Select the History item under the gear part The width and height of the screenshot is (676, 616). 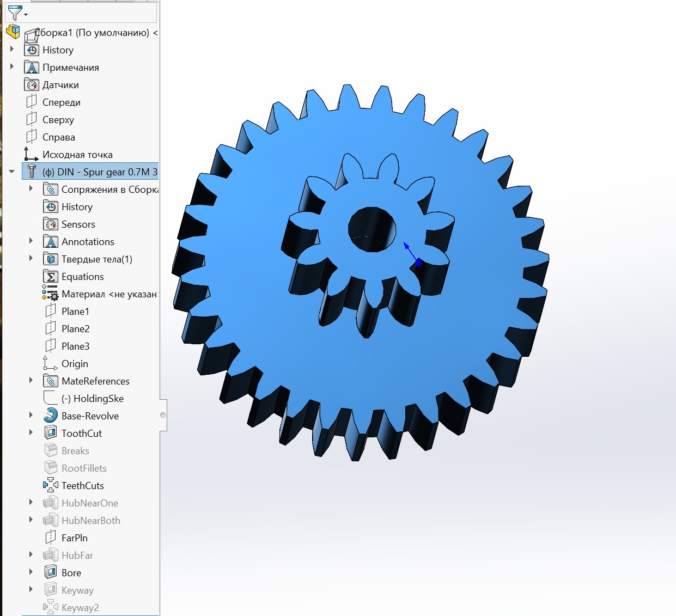point(77,207)
